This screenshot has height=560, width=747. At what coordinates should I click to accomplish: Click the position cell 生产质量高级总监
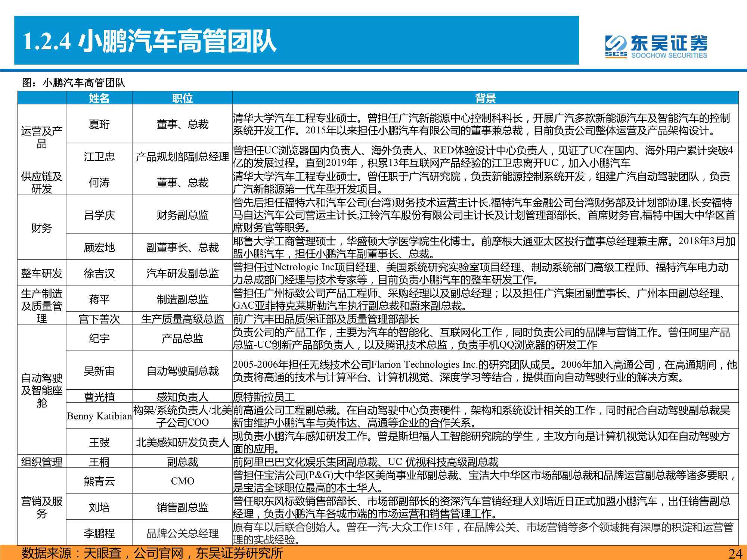(x=182, y=319)
